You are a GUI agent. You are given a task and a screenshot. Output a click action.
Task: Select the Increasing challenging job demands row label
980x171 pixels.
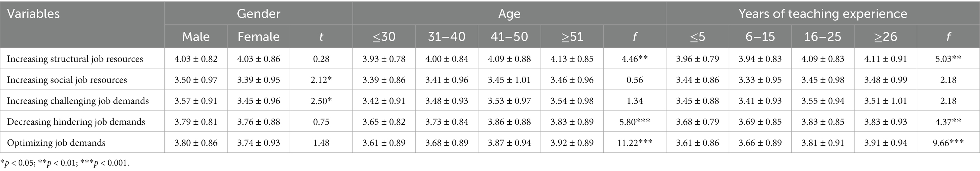pos(78,101)
